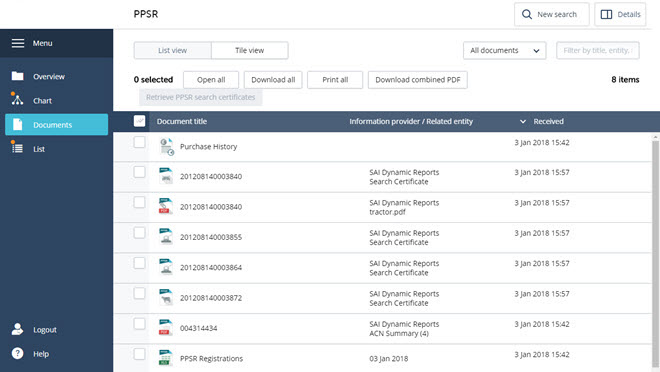This screenshot has height=372, width=660.
Task: Click the 03 Jan 2018 entity text
Action: point(389,359)
